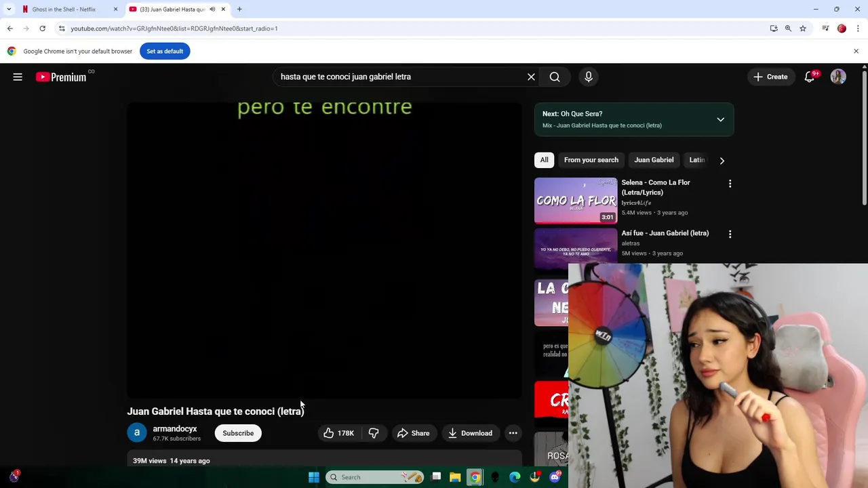Open the Create button
This screenshot has width=868, height=488.
point(770,77)
